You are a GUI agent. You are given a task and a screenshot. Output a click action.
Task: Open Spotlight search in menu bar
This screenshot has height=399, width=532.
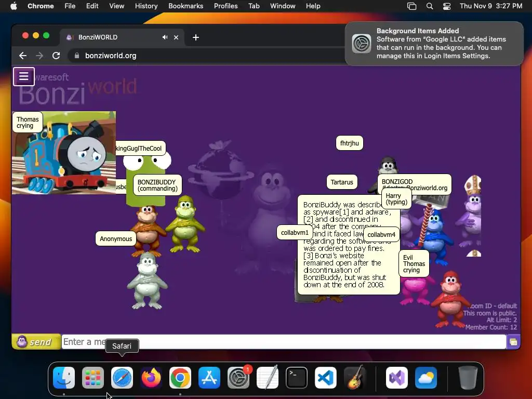pos(430,6)
